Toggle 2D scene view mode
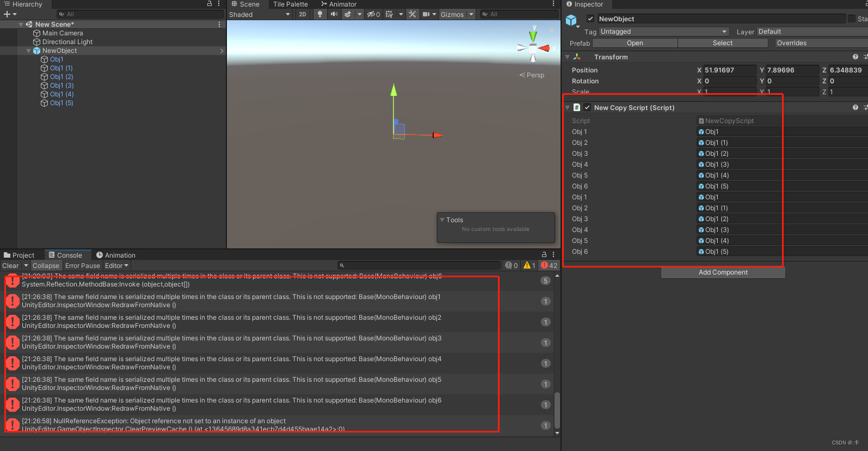This screenshot has width=868, height=451. click(x=303, y=14)
